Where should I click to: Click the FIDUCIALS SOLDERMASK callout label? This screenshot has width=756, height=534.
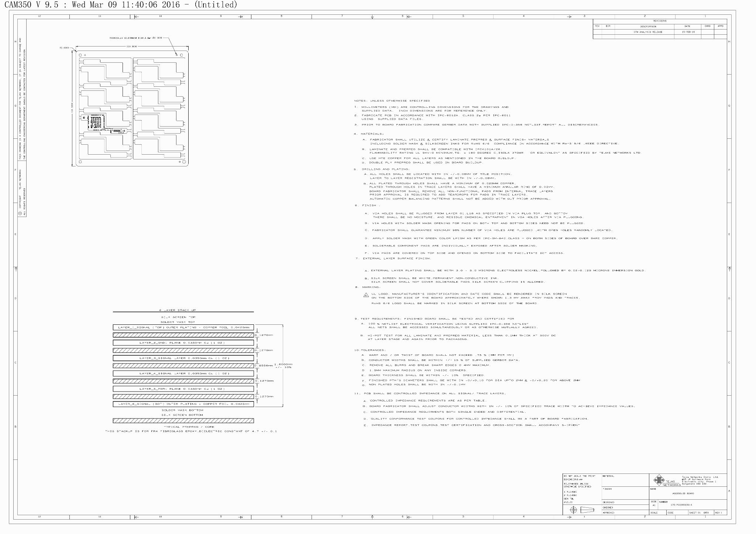tap(136, 38)
